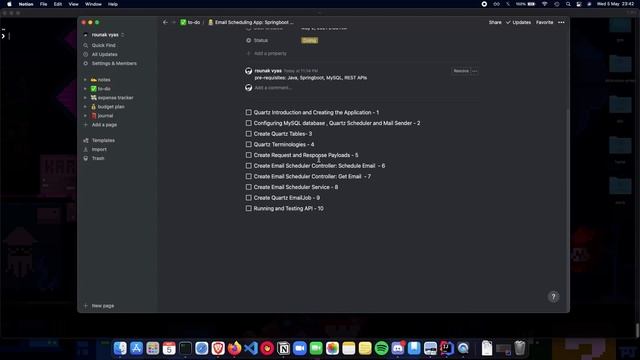Open Calendar from the dock
The height and width of the screenshot is (360, 640).
click(x=169, y=348)
